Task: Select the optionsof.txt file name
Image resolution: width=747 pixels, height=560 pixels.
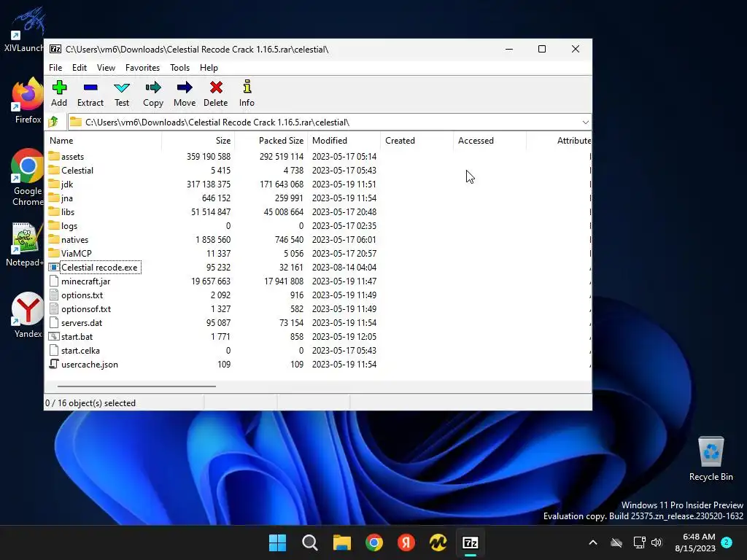Action: (86, 308)
